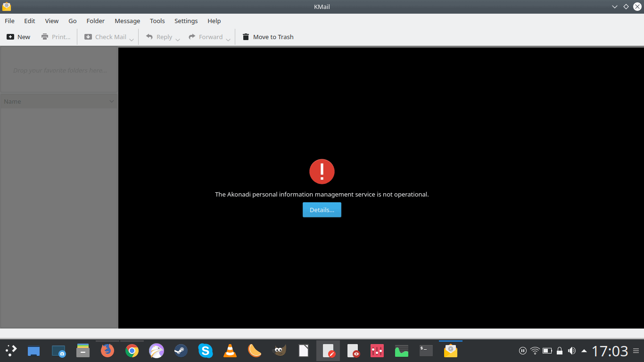Open the Check Mail dropdown arrow
644x362 pixels.
coord(132,40)
